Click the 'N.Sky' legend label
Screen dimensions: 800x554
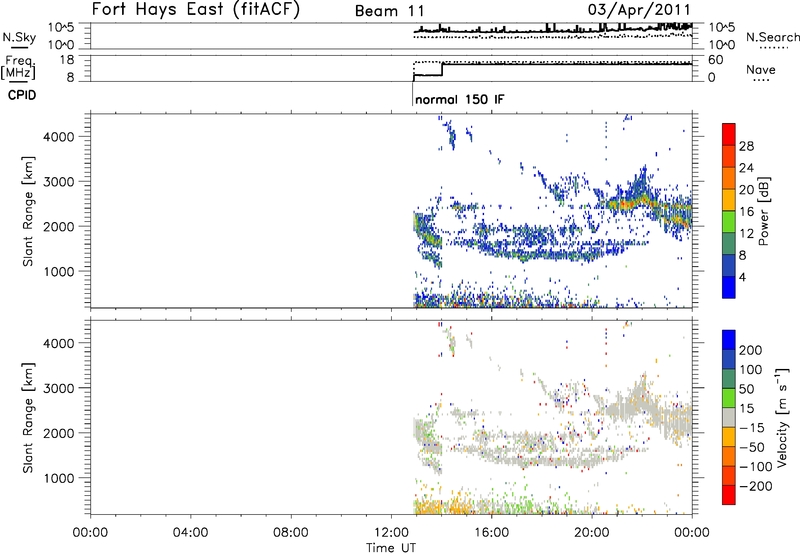click(x=19, y=37)
